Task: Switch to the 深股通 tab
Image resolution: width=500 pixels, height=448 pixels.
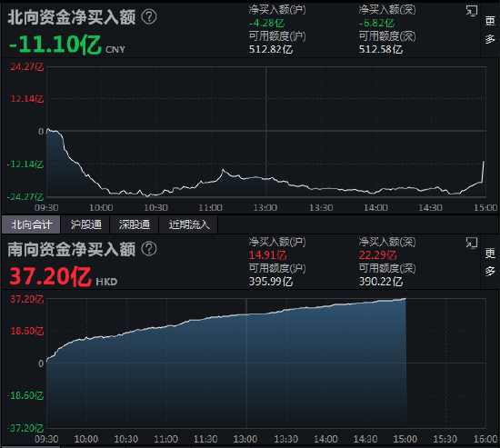Action: point(135,224)
